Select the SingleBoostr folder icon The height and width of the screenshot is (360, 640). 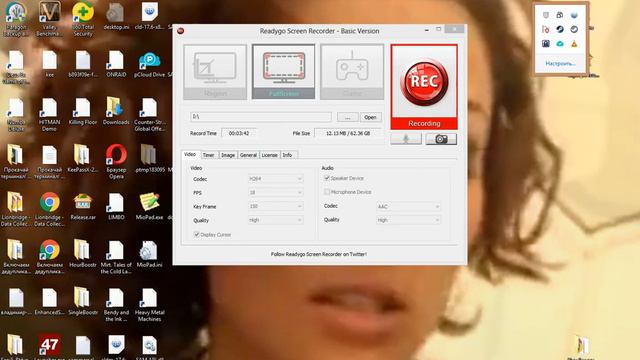click(x=83, y=301)
